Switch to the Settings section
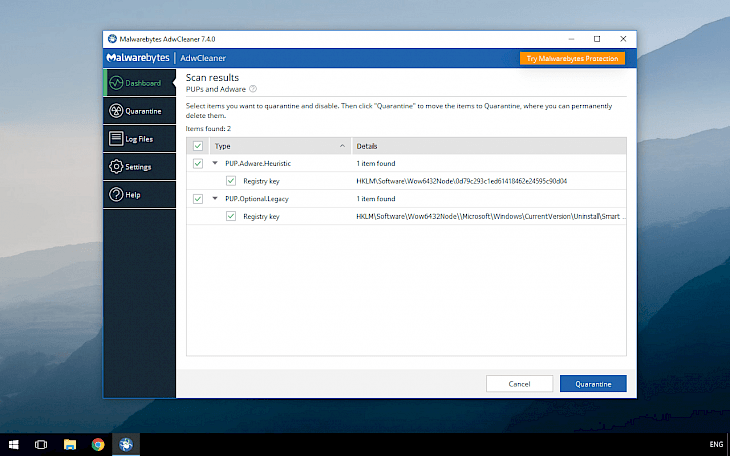 (x=139, y=167)
